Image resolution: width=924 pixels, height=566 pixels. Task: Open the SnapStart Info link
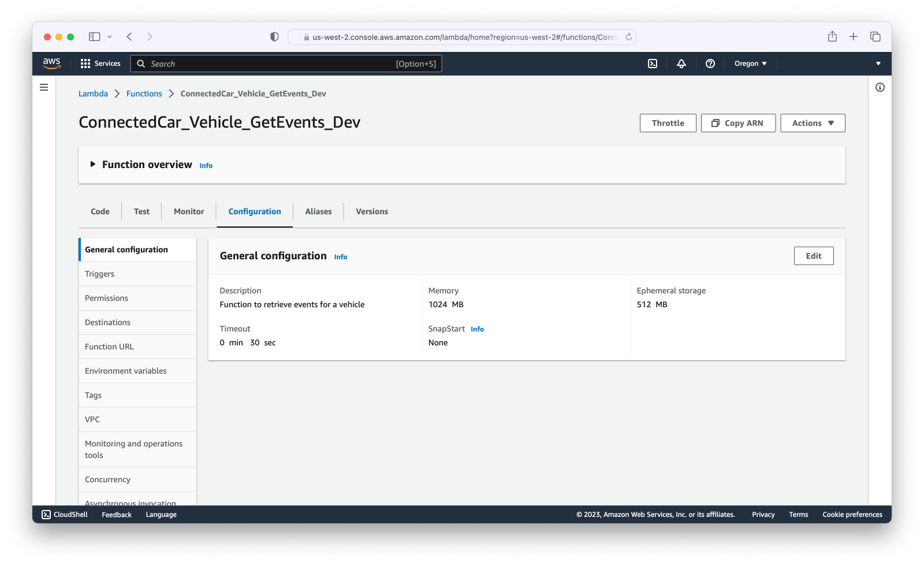[x=477, y=329]
